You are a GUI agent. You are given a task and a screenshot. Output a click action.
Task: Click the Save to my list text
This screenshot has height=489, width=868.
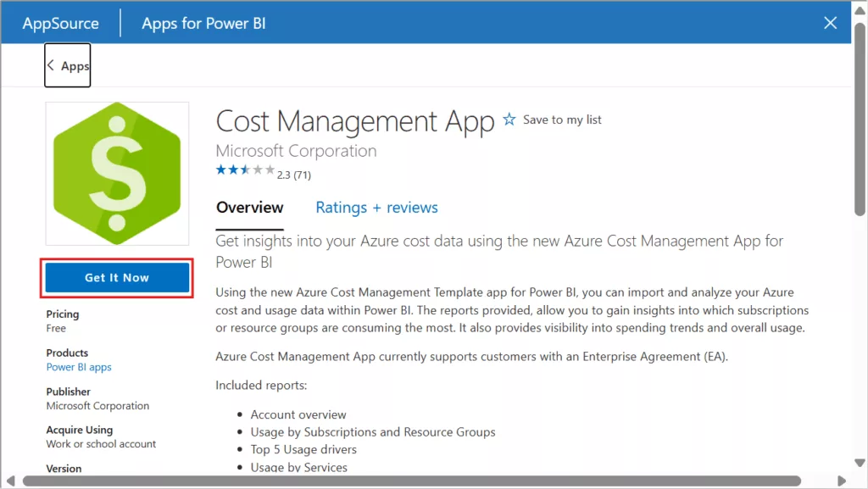pos(562,119)
